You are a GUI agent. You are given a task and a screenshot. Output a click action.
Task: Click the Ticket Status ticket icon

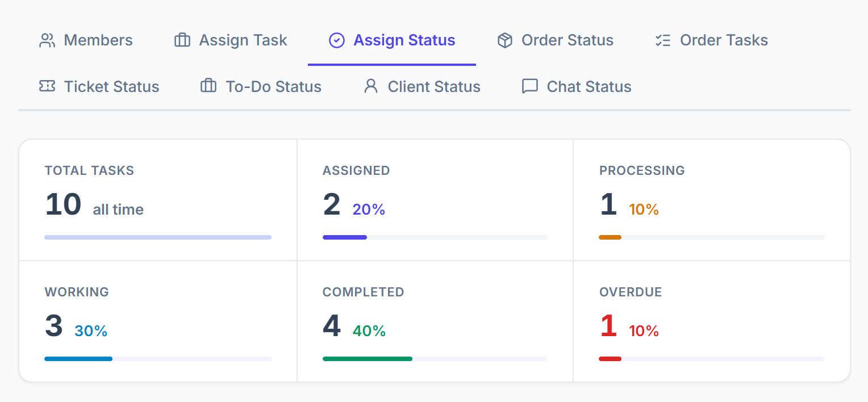pyautogui.click(x=47, y=86)
